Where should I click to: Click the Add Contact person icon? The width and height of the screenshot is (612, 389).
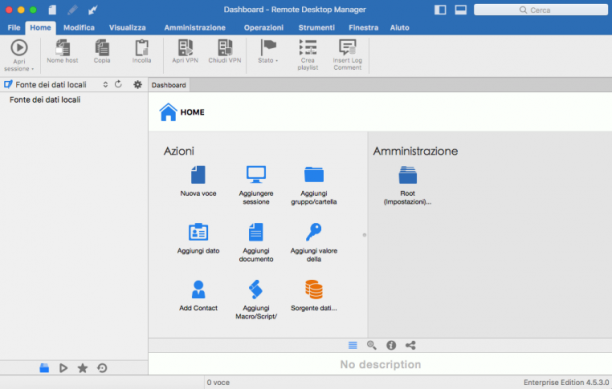click(x=198, y=289)
